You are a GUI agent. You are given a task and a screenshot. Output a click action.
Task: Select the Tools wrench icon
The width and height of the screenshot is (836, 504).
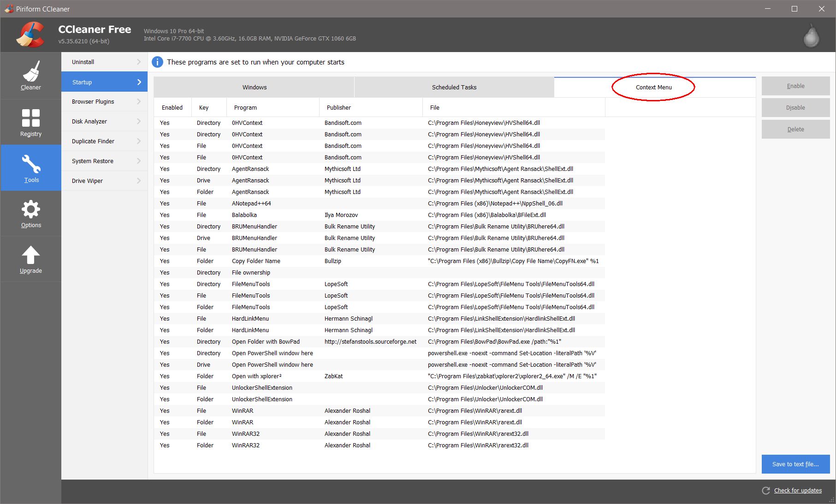point(31,164)
